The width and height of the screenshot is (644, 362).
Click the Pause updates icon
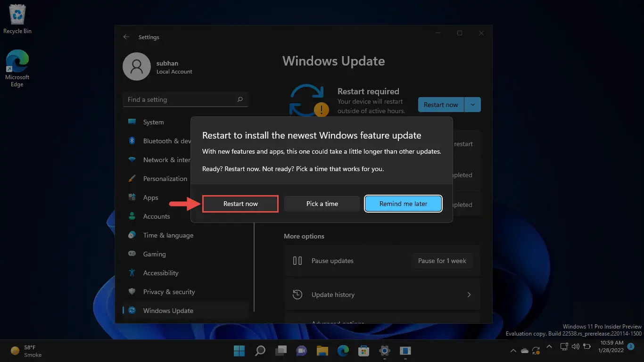pyautogui.click(x=297, y=261)
